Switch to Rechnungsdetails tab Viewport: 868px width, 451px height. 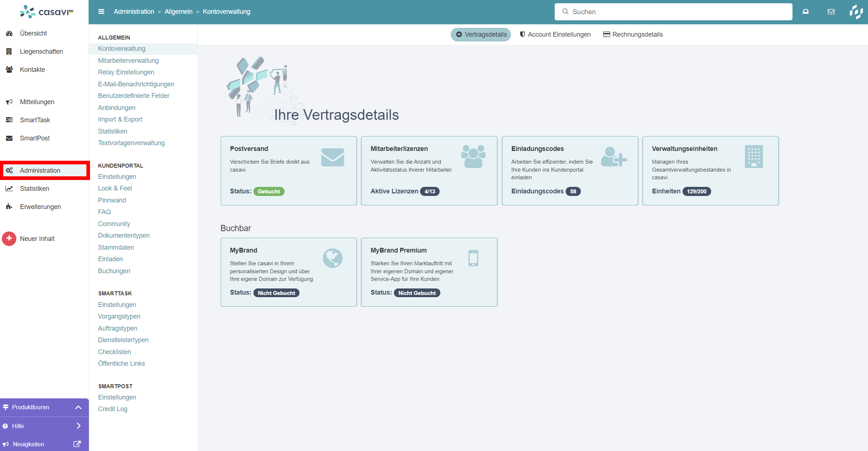pos(633,34)
